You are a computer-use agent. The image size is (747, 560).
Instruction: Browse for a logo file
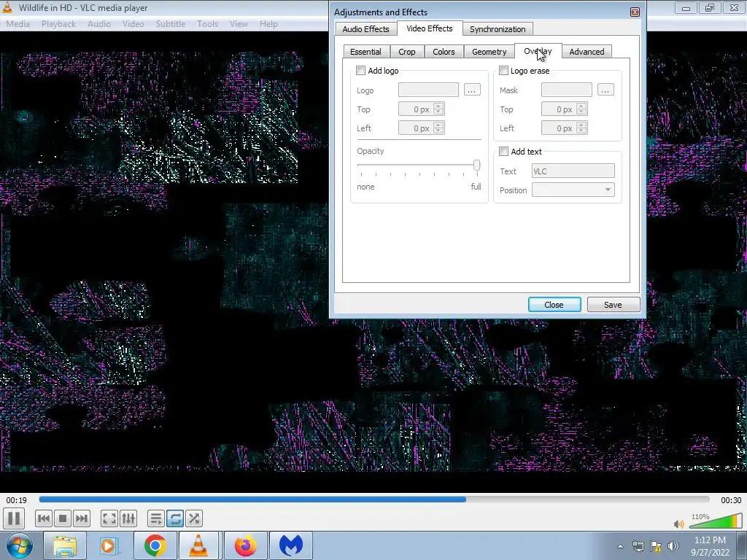pos(472,90)
